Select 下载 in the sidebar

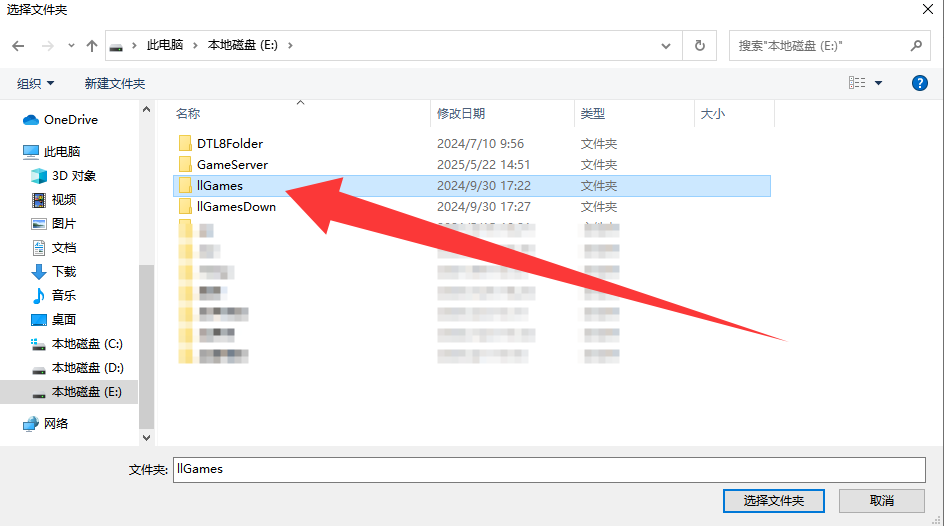pos(64,272)
